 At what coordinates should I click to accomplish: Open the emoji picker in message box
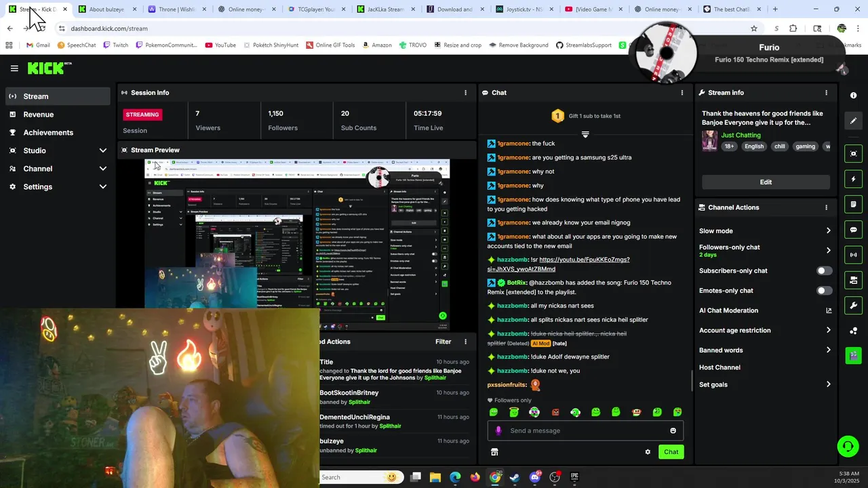coord(673,430)
